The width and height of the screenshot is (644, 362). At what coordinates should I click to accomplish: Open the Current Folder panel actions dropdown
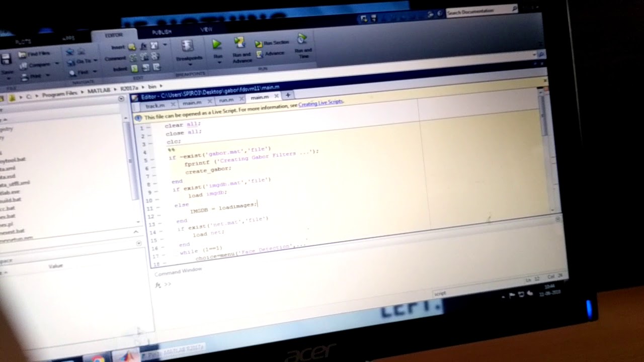click(x=121, y=99)
